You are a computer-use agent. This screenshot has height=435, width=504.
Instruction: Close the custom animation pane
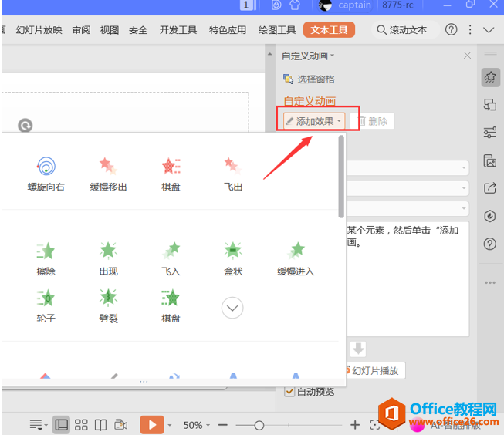coord(467,56)
